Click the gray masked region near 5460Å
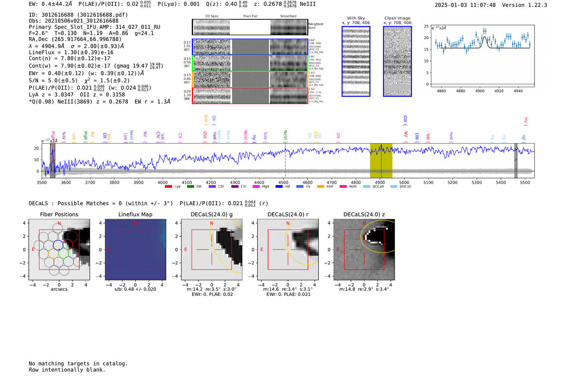The width and height of the screenshot is (576, 392). (x=516, y=161)
